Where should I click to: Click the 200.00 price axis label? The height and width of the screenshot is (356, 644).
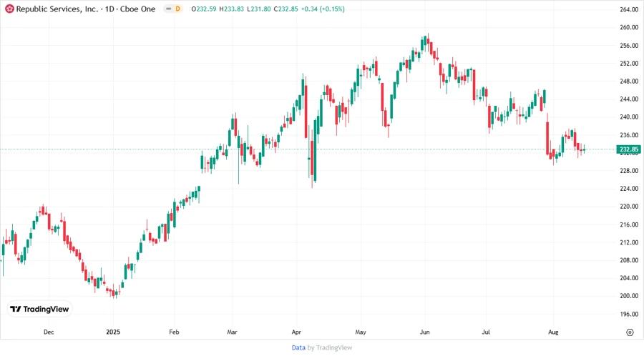tap(629, 296)
